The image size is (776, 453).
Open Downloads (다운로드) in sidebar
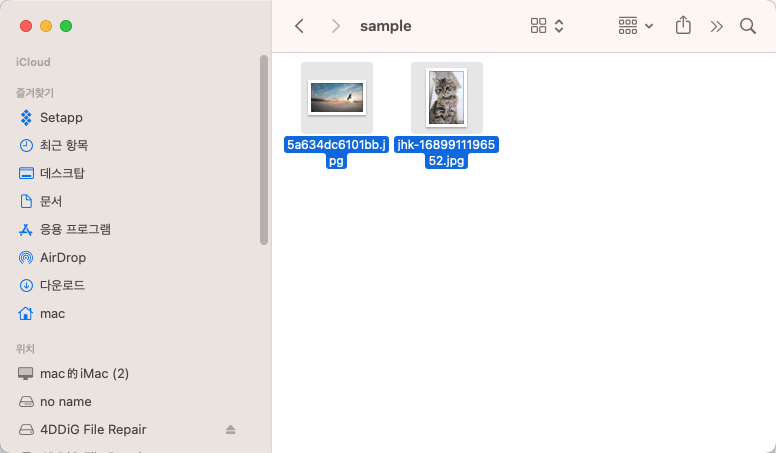click(62, 285)
